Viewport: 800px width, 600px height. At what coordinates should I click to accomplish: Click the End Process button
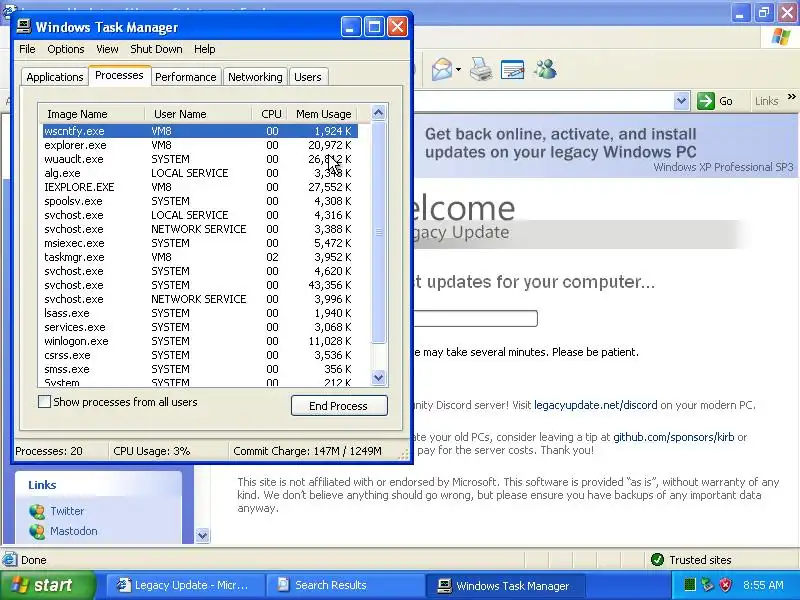pos(339,406)
